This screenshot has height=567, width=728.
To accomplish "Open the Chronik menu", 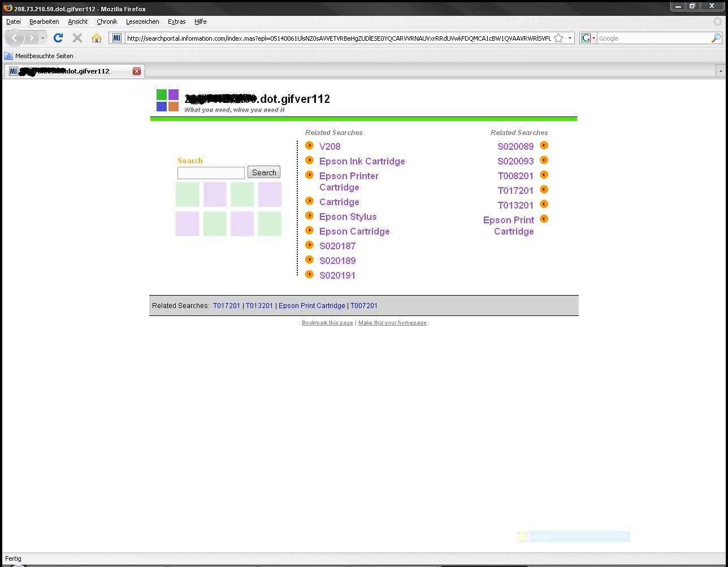I will [x=107, y=21].
